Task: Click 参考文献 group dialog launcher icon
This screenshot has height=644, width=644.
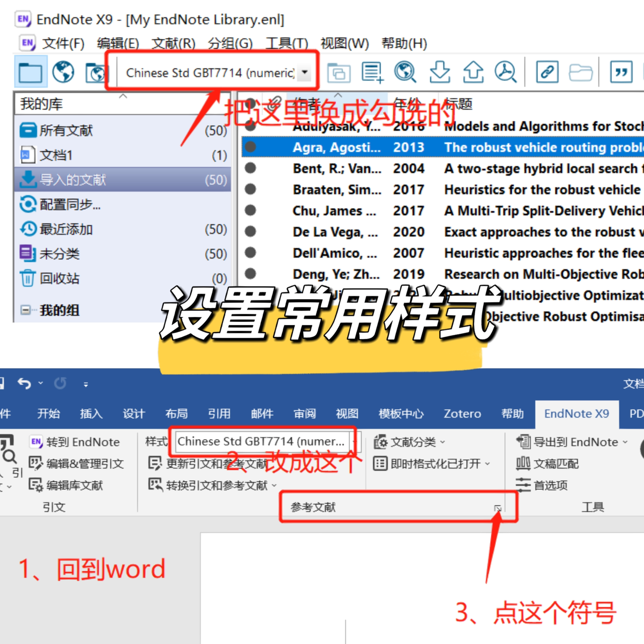Action: [498, 508]
